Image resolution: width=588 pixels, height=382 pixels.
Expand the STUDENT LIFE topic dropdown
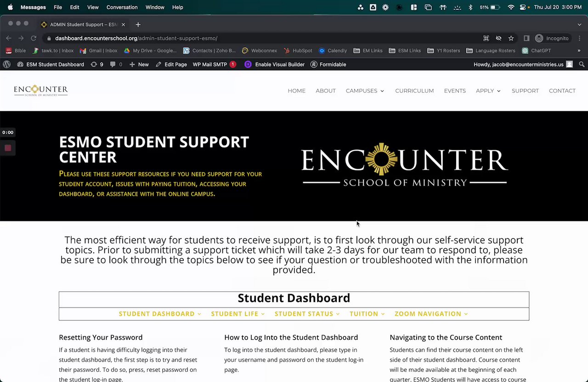(238, 314)
